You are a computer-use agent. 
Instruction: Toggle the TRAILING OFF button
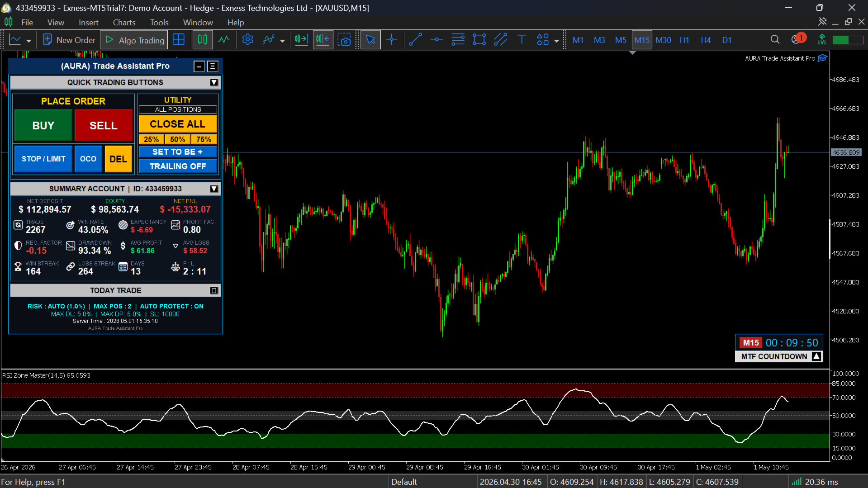pyautogui.click(x=178, y=166)
